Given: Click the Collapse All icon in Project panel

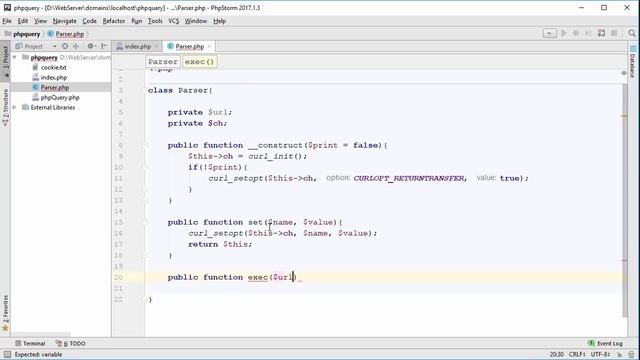Looking at the screenshot, I should (76, 46).
